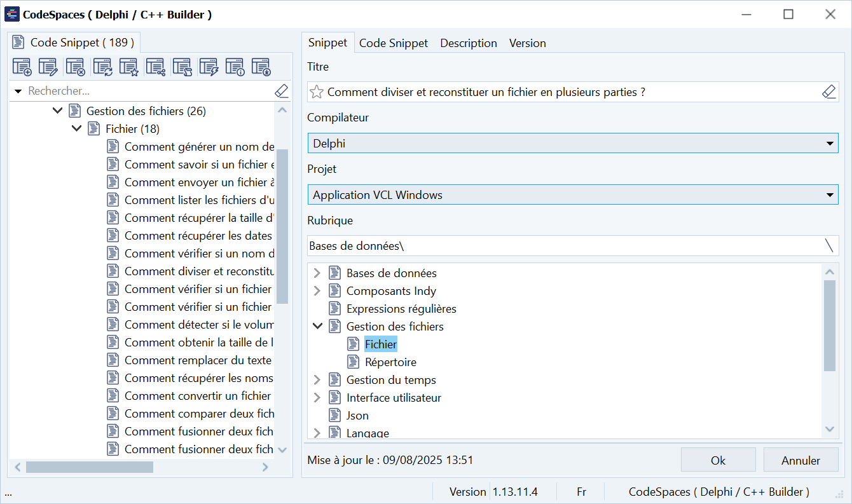Click the favorite snippets star toolbar icon
This screenshot has height=504, width=852.
[129, 67]
